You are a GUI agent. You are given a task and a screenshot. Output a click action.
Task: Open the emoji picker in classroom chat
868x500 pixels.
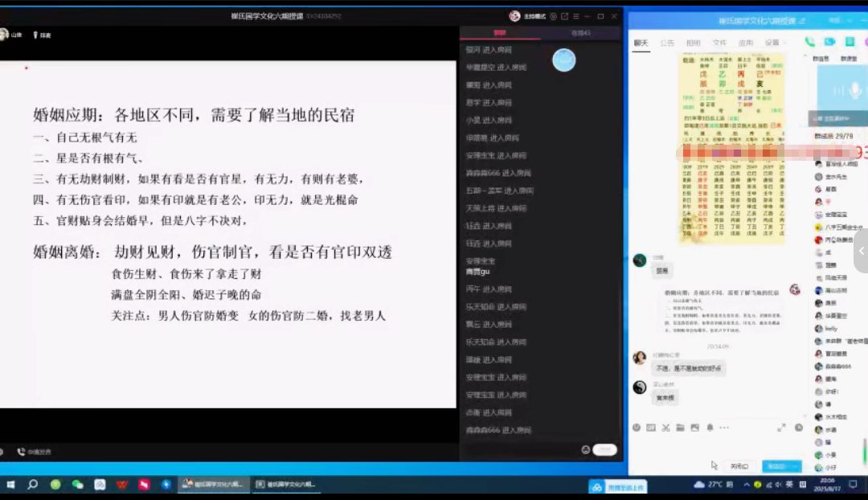tap(585, 450)
